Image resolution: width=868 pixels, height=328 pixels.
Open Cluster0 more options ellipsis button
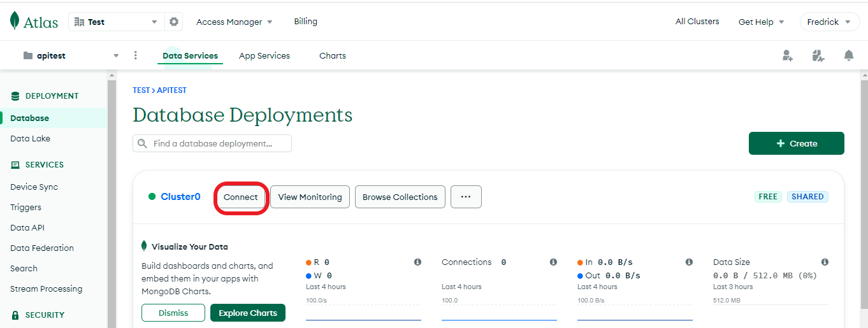tap(466, 197)
